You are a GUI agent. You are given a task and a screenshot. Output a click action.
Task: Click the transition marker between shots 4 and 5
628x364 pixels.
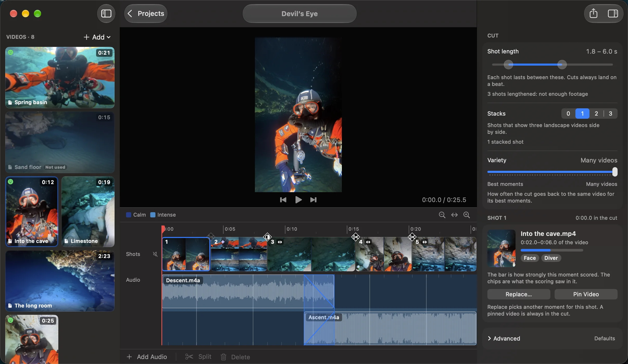click(412, 237)
